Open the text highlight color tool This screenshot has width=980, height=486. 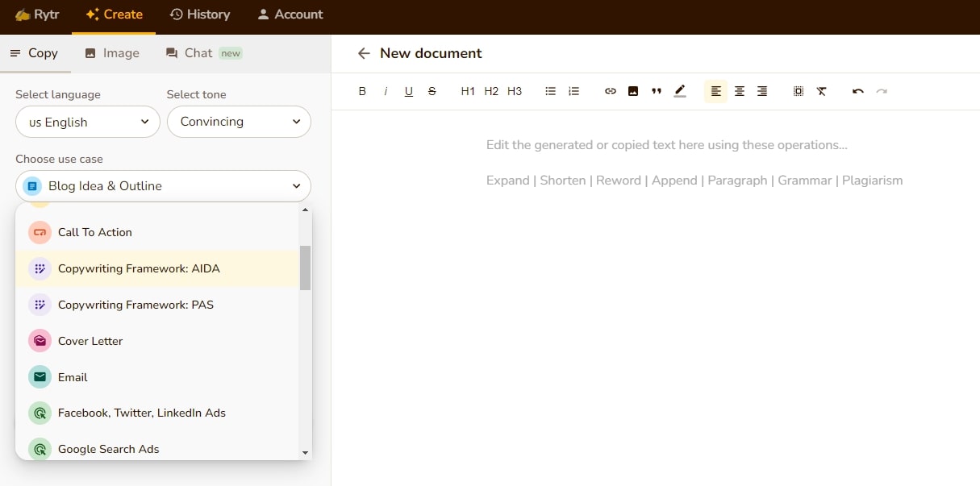[x=680, y=91]
